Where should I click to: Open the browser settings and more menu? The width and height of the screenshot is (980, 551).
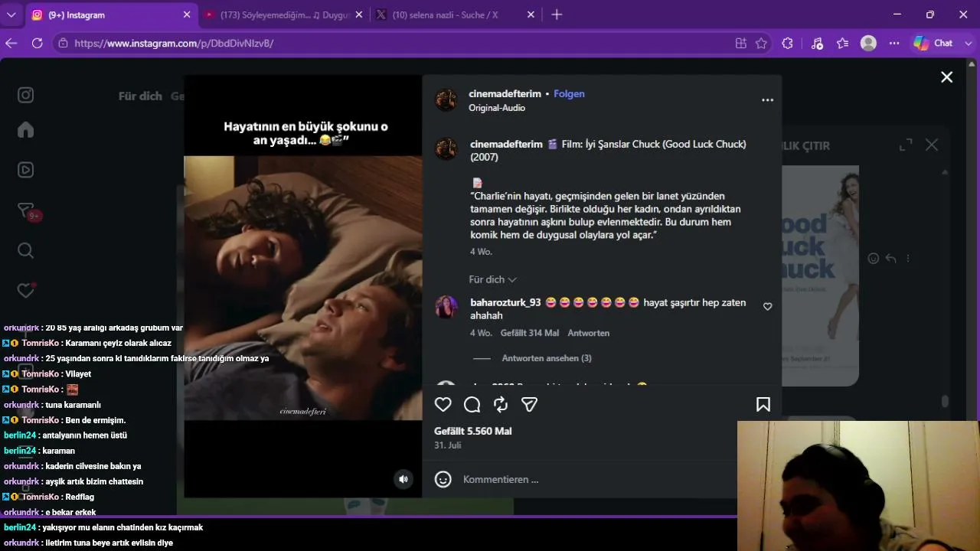click(x=894, y=44)
